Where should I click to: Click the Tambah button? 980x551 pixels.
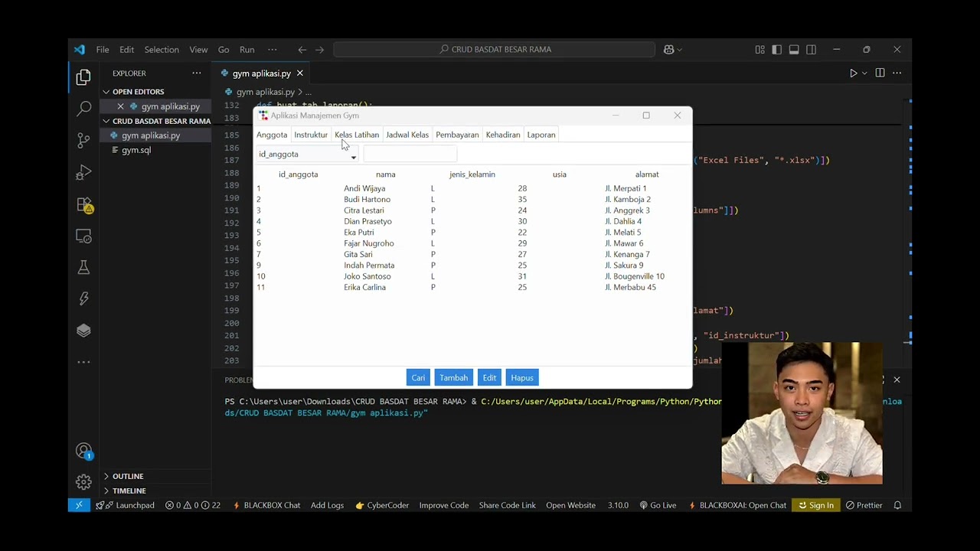pos(453,377)
